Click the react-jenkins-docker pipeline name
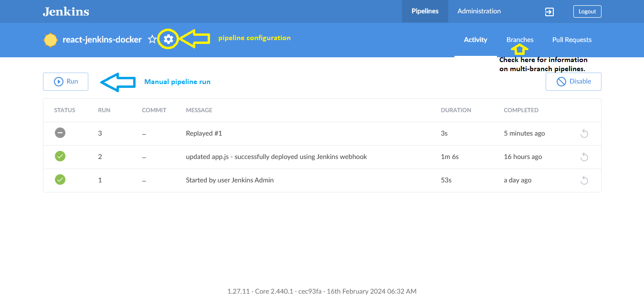Image resolution: width=644 pixels, height=307 pixels. 102,40
